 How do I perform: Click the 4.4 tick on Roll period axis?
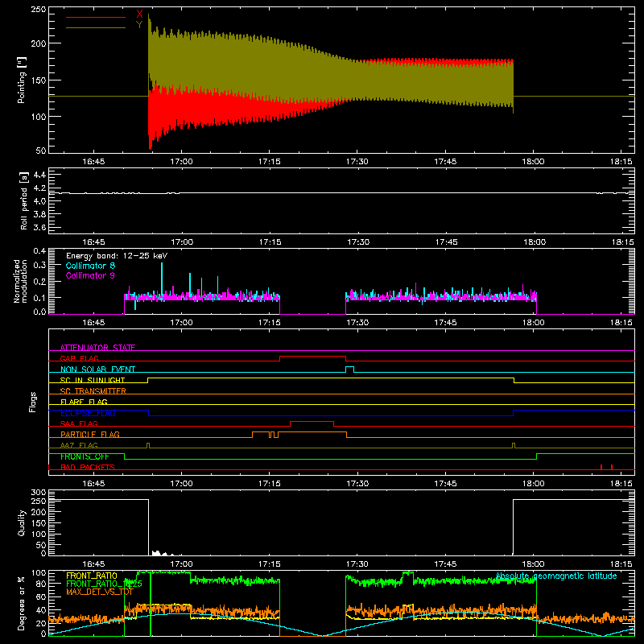coord(39,175)
